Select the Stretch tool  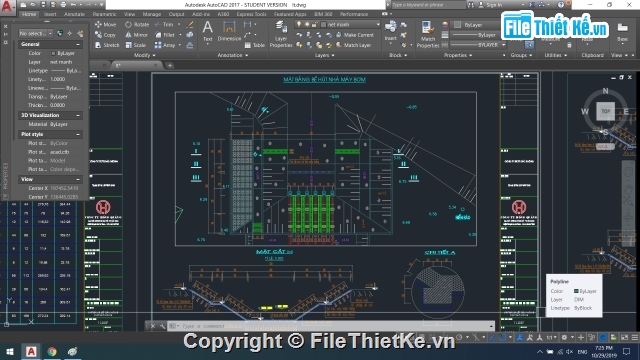point(107,45)
